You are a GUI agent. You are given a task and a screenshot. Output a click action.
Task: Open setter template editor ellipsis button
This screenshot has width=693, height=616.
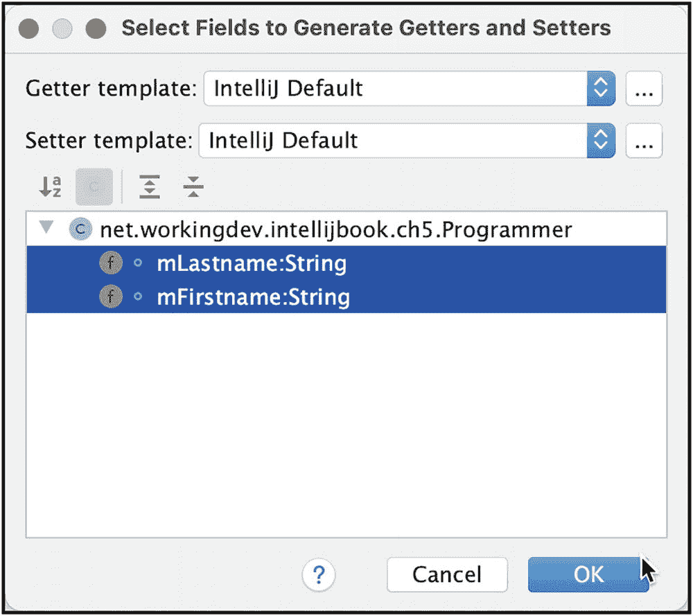(644, 141)
